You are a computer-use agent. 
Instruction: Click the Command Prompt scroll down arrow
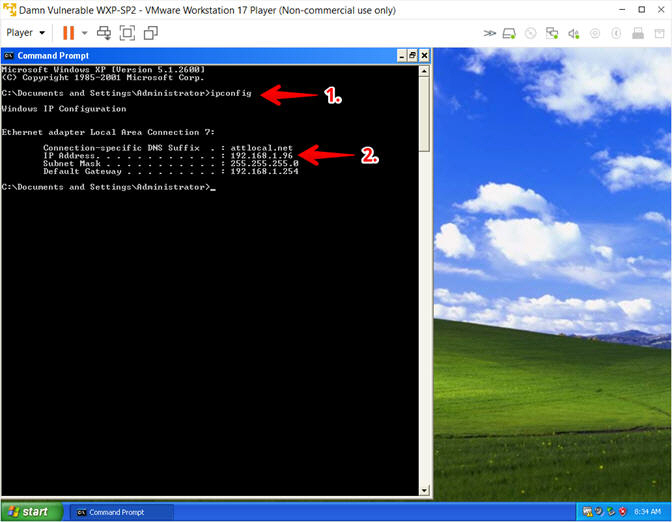(424, 490)
